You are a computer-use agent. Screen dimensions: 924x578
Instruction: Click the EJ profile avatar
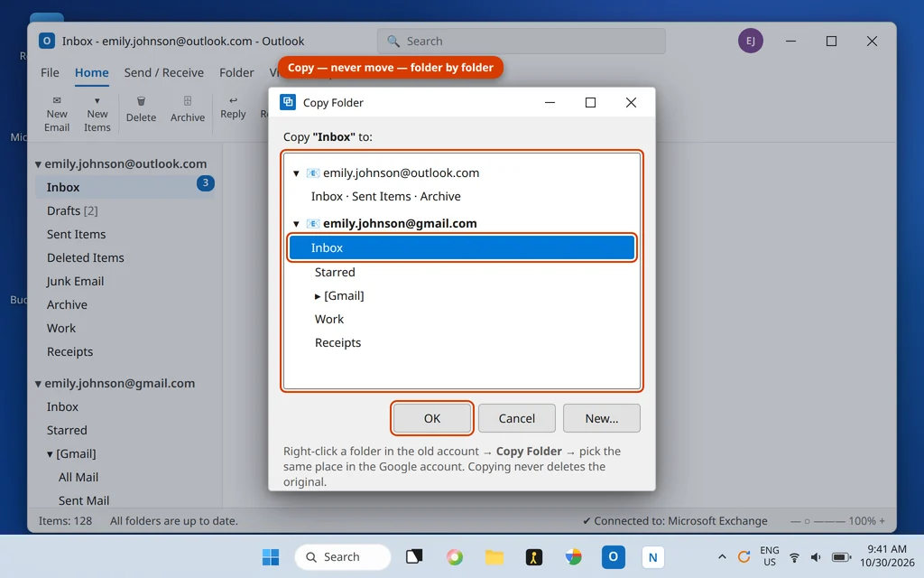tap(750, 41)
